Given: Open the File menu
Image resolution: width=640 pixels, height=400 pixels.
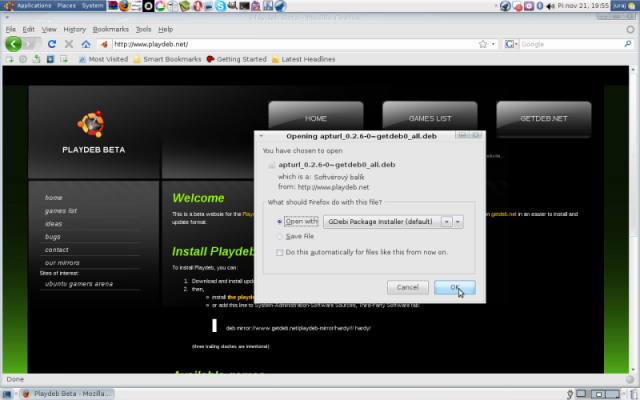Looking at the screenshot, I should point(11,29).
